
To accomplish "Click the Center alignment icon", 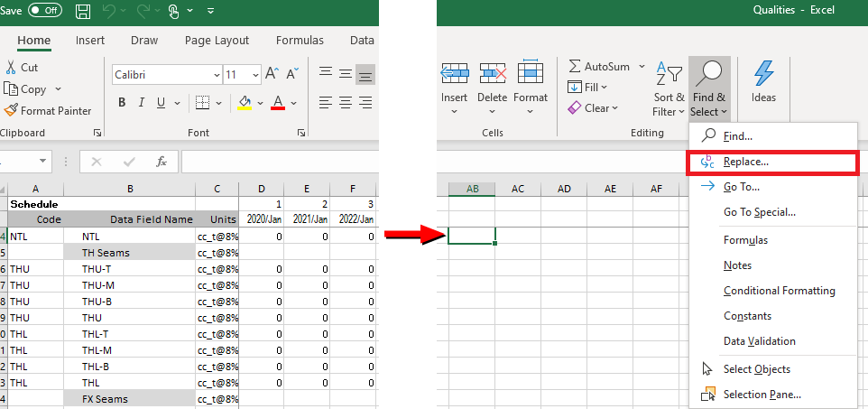I will (x=346, y=103).
